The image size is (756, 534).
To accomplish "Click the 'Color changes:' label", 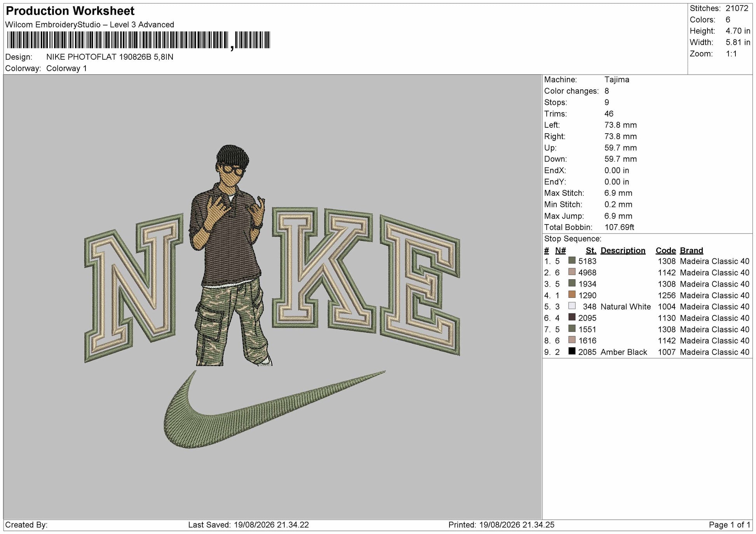I will (x=571, y=91).
